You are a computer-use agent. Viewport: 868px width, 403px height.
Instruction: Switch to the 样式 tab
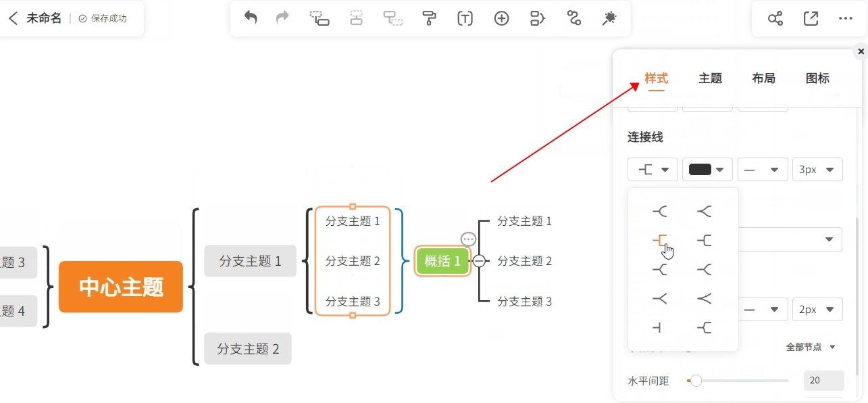[656, 78]
